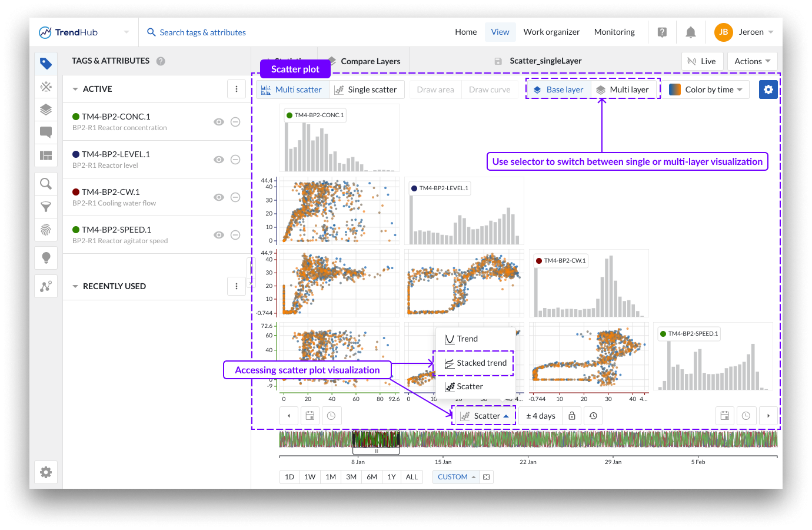The height and width of the screenshot is (530, 812).
Task: Click the help question mark icon in the top bar
Action: [662, 32]
